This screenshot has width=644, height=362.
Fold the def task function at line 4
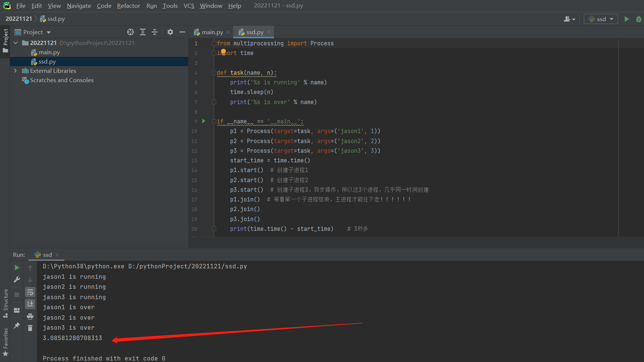pos(214,73)
